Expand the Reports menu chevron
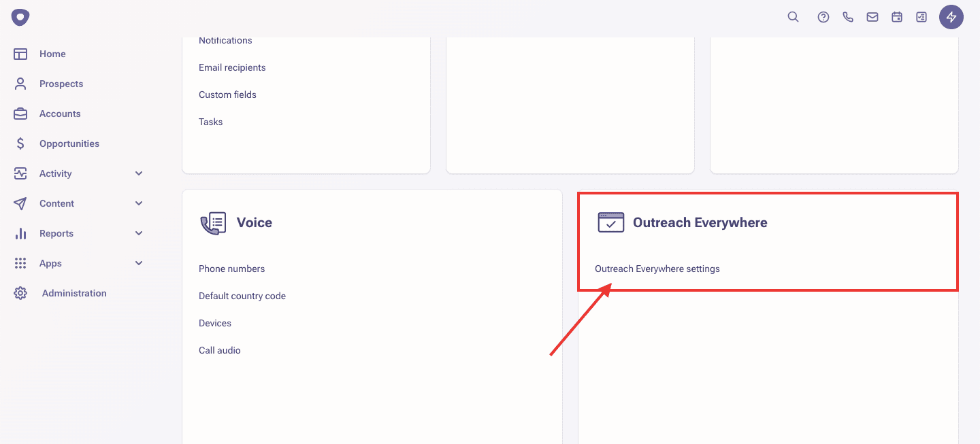980x444 pixels. 139,233
